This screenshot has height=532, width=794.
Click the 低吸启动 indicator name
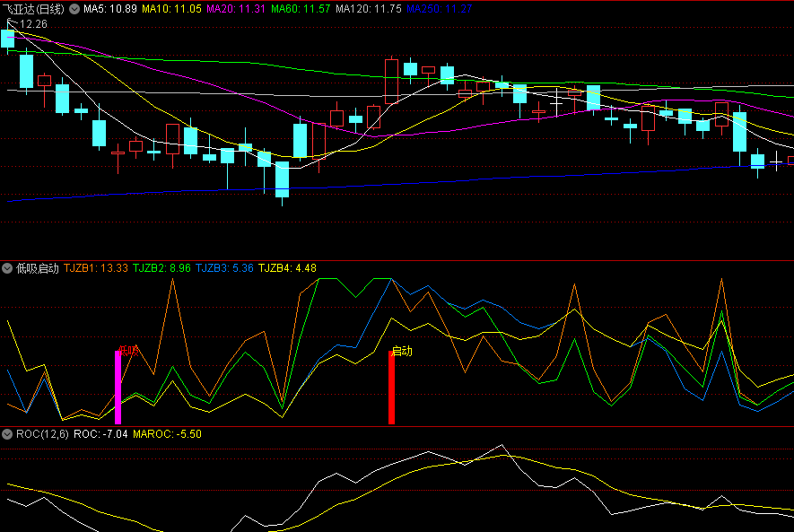[x=38, y=268]
